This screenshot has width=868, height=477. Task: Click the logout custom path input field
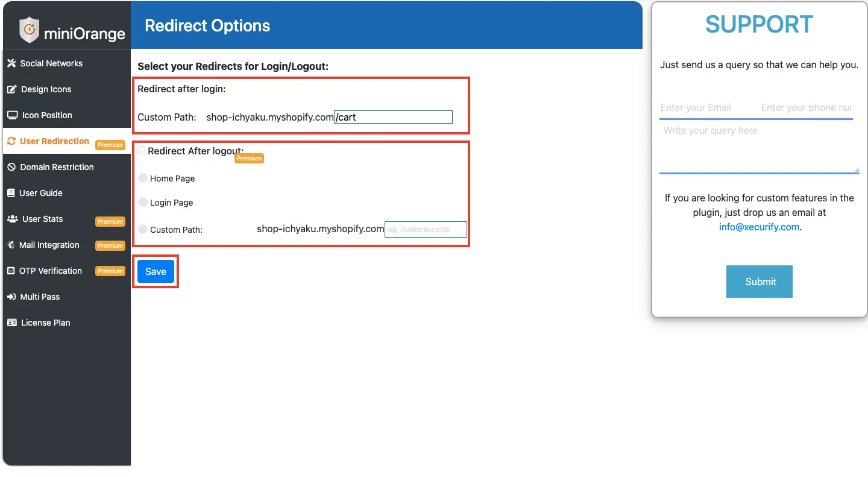point(426,229)
